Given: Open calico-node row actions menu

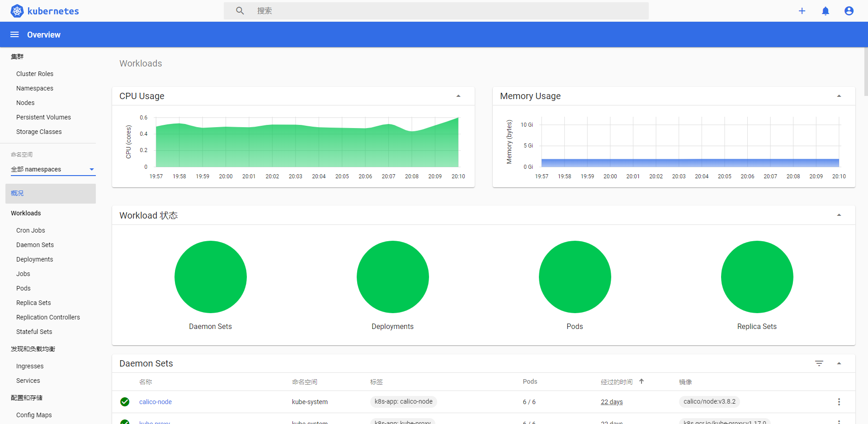Looking at the screenshot, I should [839, 402].
